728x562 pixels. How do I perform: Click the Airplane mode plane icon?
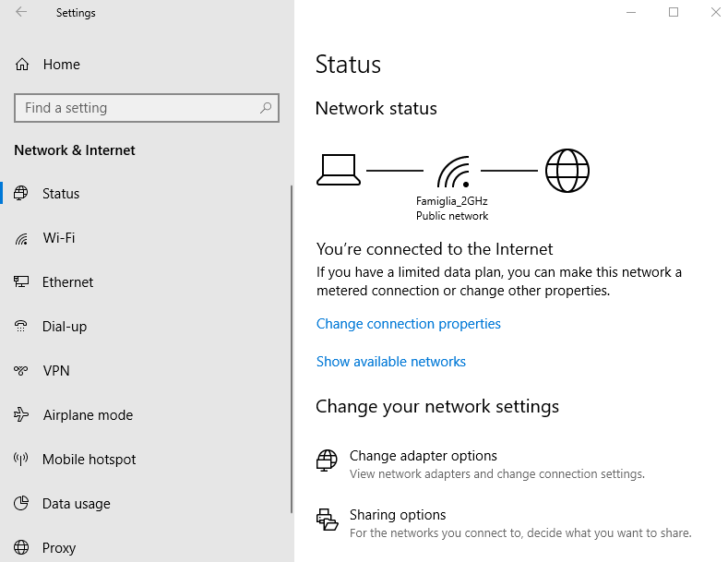click(21, 414)
